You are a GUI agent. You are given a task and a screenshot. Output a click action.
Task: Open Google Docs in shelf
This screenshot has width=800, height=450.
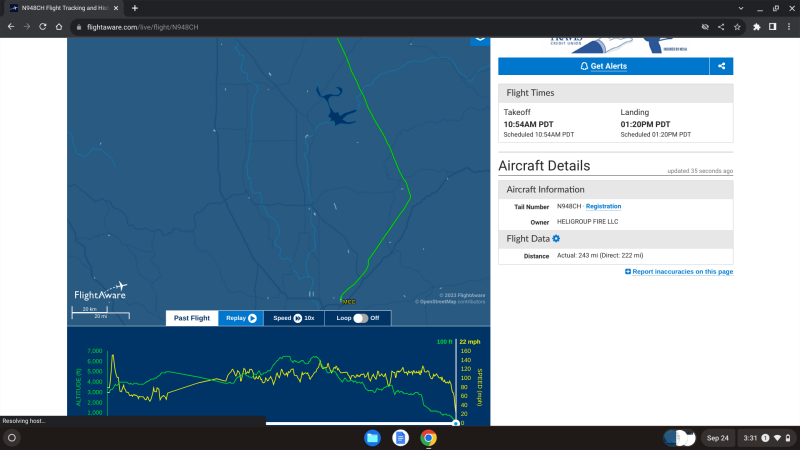click(401, 438)
